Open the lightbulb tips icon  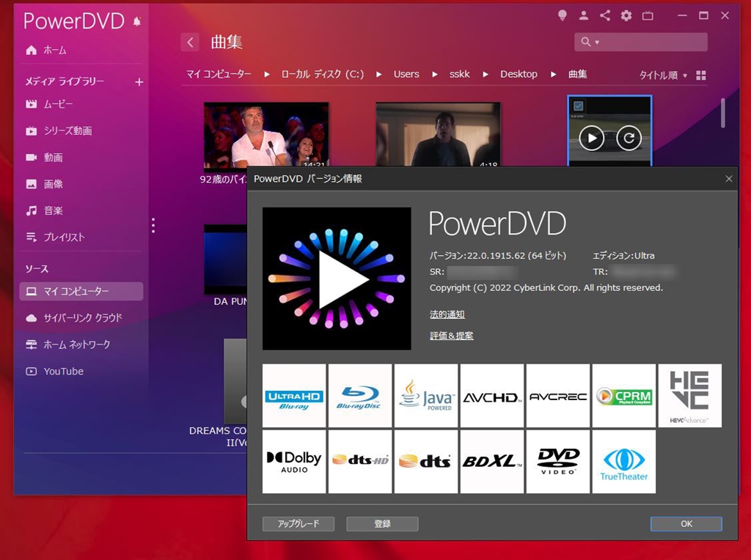pos(563,15)
